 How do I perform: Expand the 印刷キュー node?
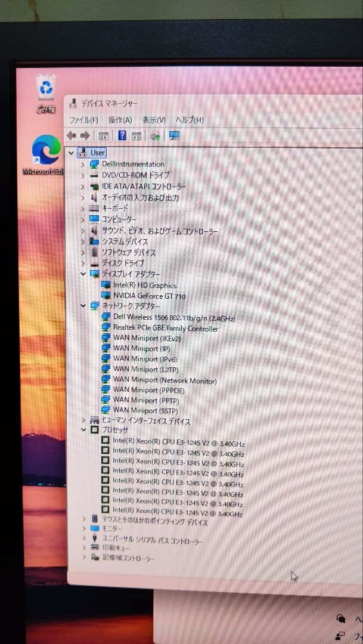click(x=84, y=548)
